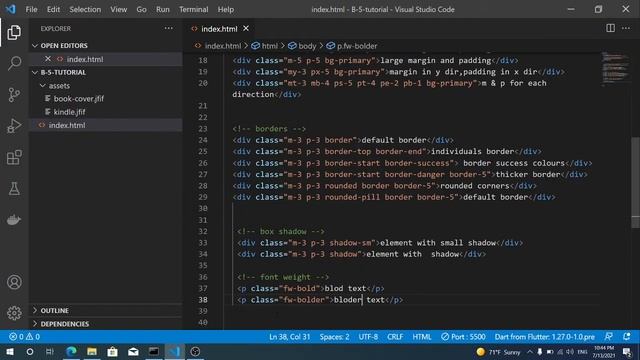The image size is (640, 360).
Task: Open the terminal app on taskbar
Action: 154,351
